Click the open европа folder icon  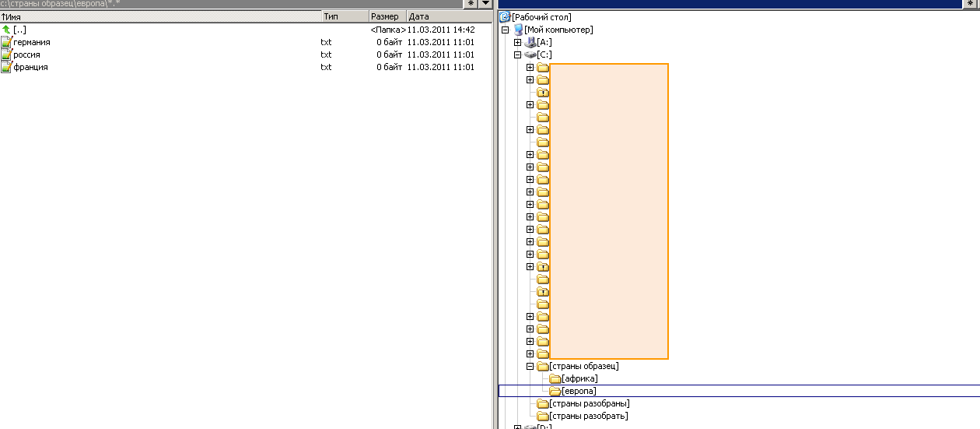coord(555,391)
